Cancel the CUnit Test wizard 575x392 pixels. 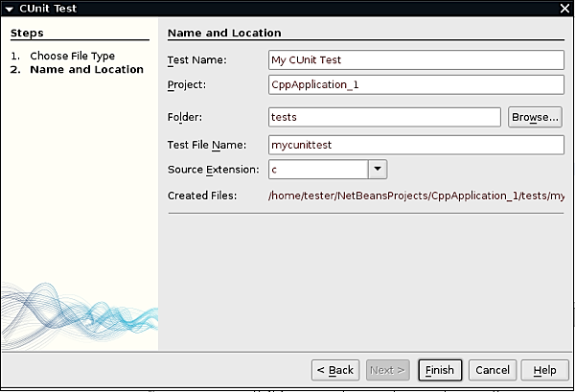(x=492, y=370)
